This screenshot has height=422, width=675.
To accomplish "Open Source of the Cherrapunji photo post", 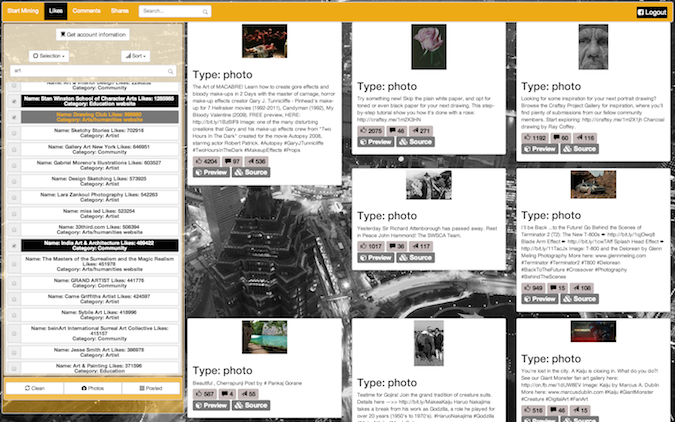I will [250, 405].
